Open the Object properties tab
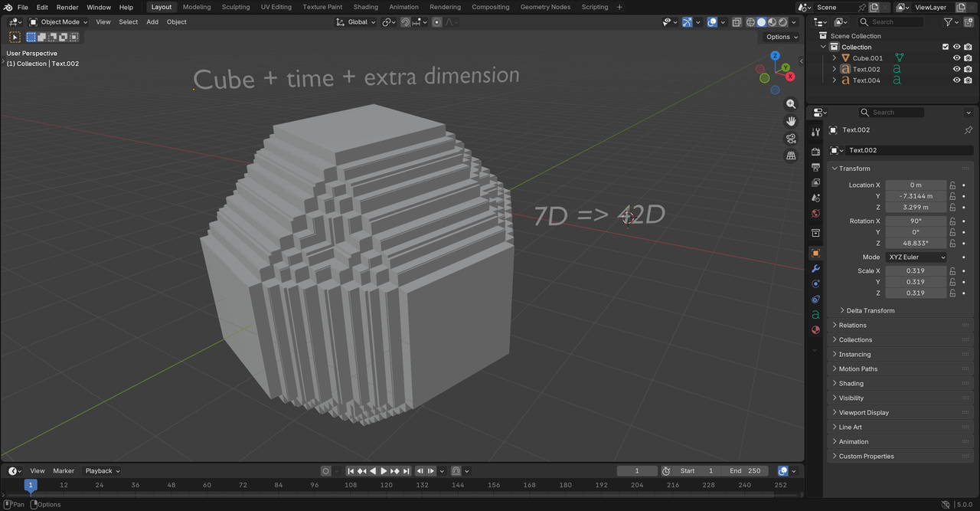The height and width of the screenshot is (511, 980). 815,253
